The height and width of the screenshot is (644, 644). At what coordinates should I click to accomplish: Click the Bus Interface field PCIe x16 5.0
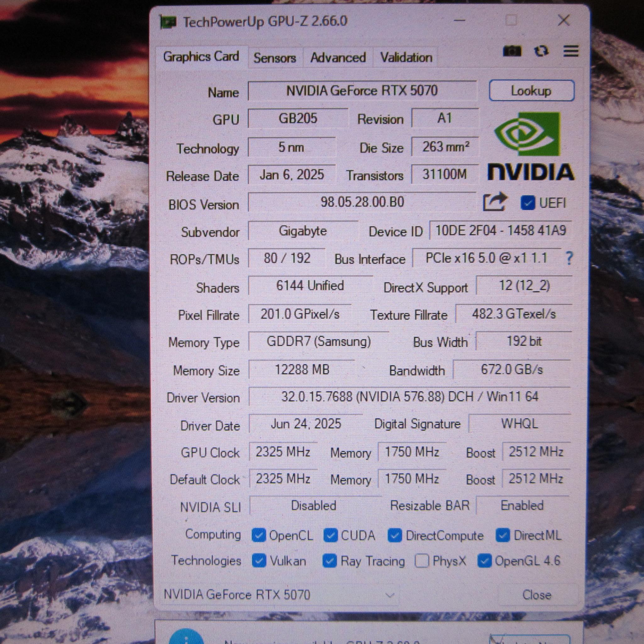coord(487,258)
